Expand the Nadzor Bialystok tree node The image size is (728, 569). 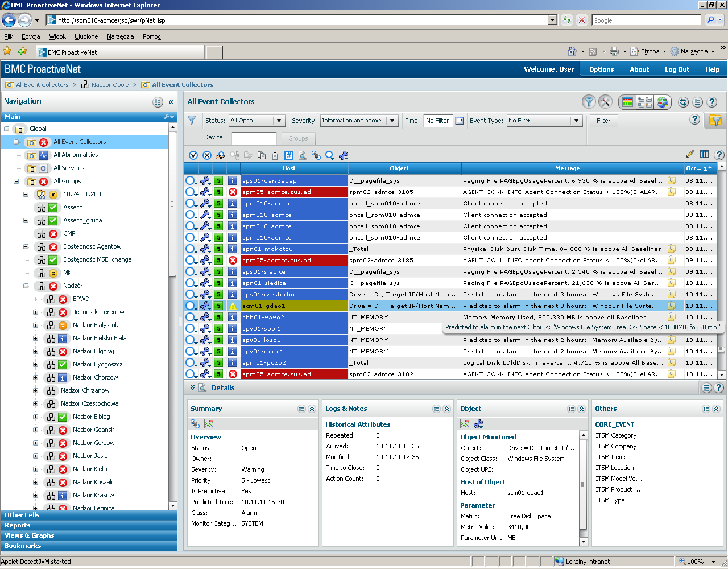tap(35, 325)
